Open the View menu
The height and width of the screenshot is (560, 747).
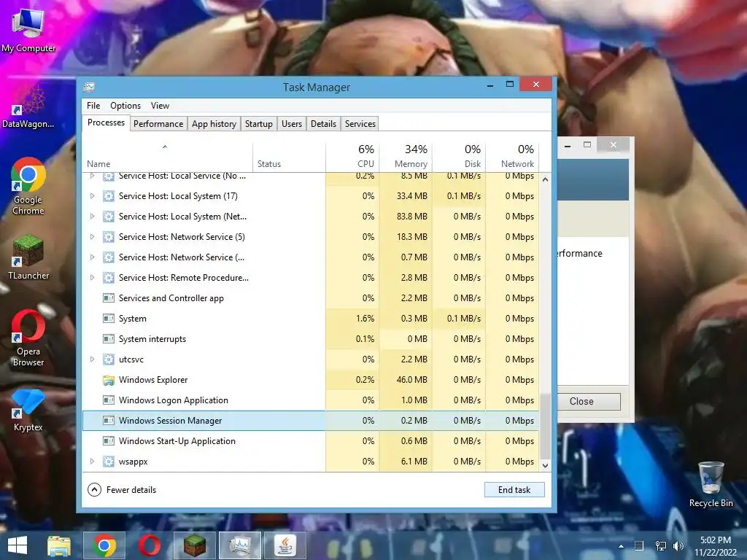(x=160, y=106)
